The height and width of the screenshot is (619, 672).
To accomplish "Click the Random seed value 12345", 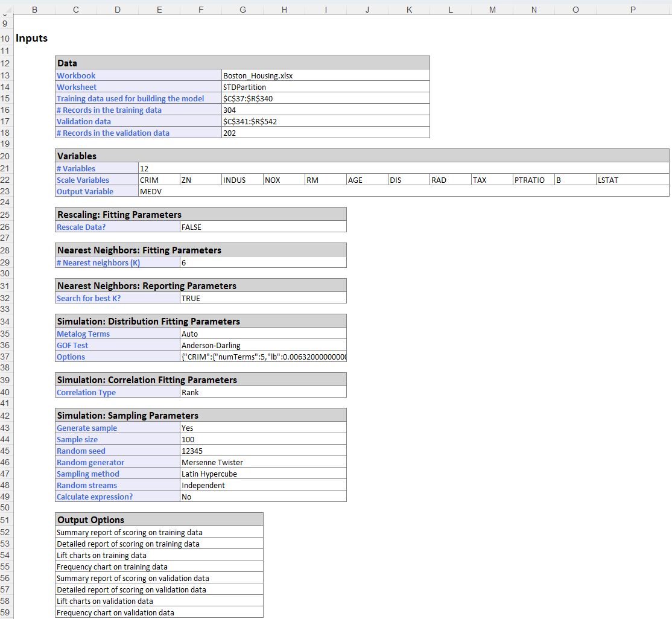I will tap(263, 451).
